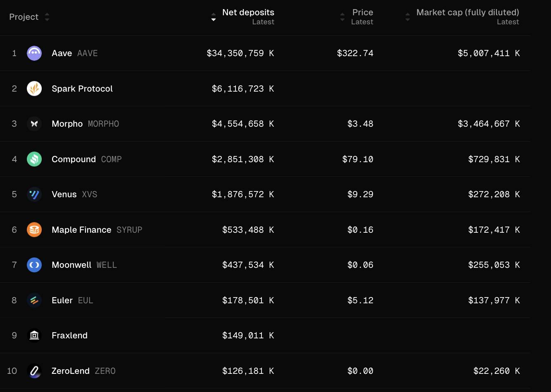
Task: Click the $172,417 K market cap cell
Action: pos(494,230)
